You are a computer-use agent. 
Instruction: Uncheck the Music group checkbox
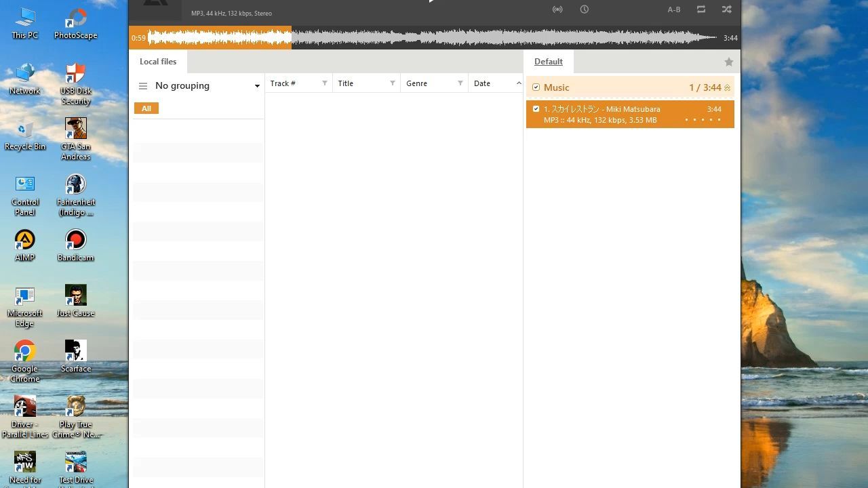coord(536,87)
